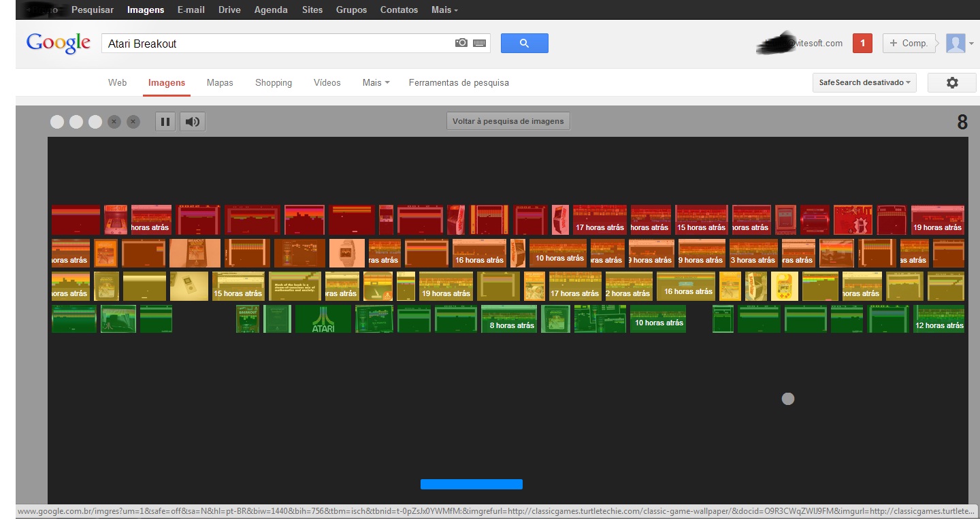Viewport: 980px width, 520px height.
Task: Open Agenda in the top bar
Action: (271, 10)
